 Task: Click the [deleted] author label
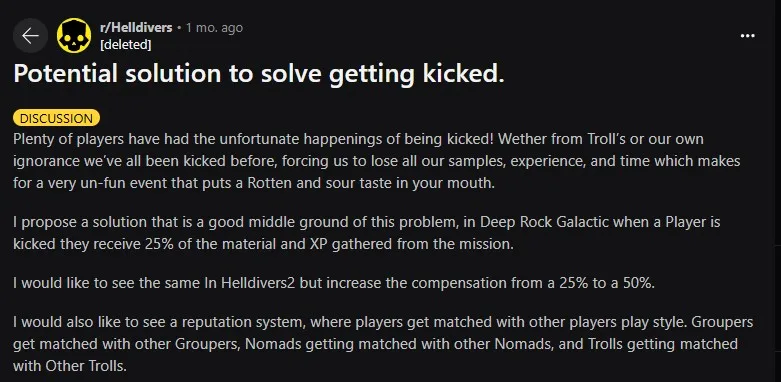pyautogui.click(x=126, y=45)
